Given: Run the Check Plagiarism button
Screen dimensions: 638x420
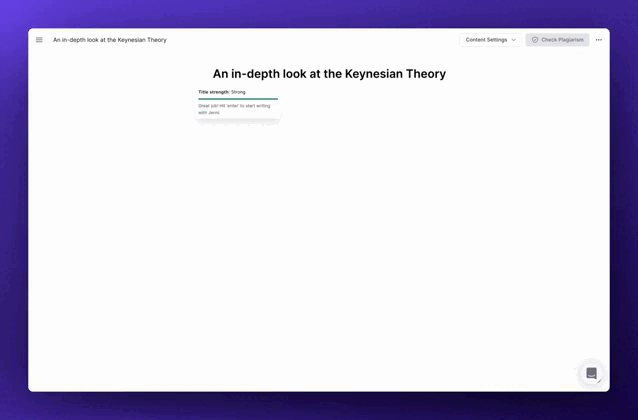Looking at the screenshot, I should 557,40.
